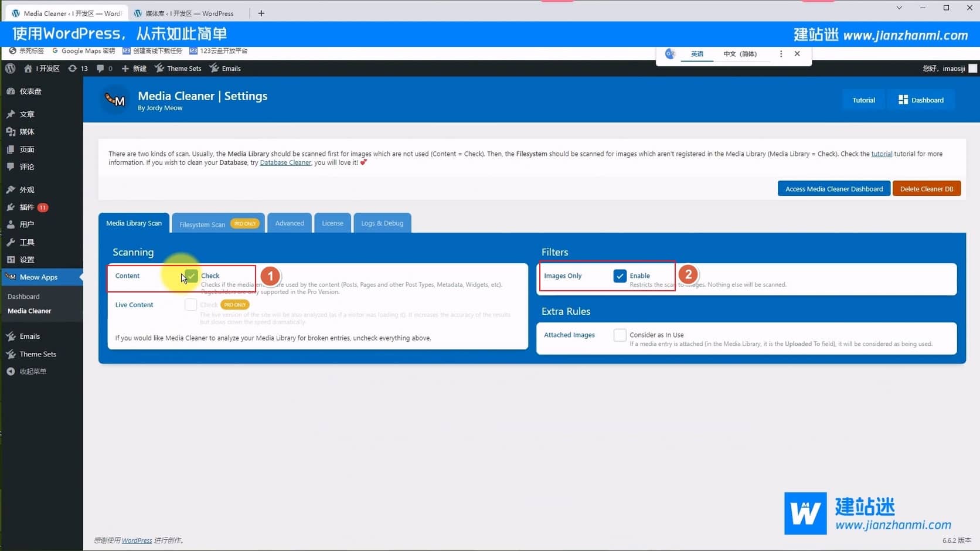Image resolution: width=980 pixels, height=551 pixels.
Task: Open the comments bubble icon in admin bar
Action: click(101, 69)
